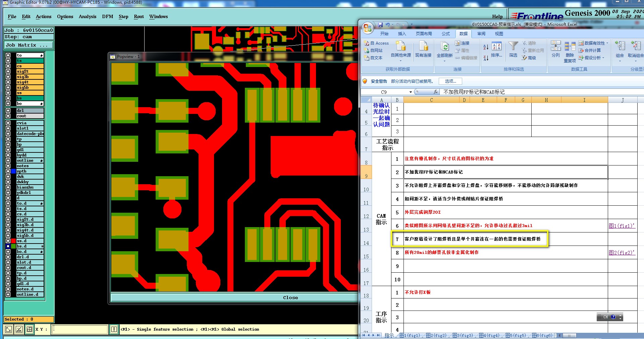Screen dimensions: 644x339
Task: Open existing connections (现有连接)
Action: point(423,49)
